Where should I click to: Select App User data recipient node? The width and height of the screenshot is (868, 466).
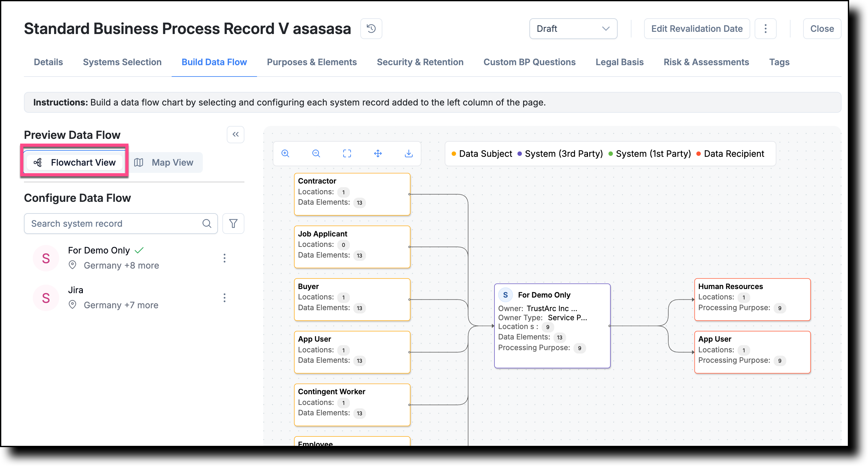[752, 352]
